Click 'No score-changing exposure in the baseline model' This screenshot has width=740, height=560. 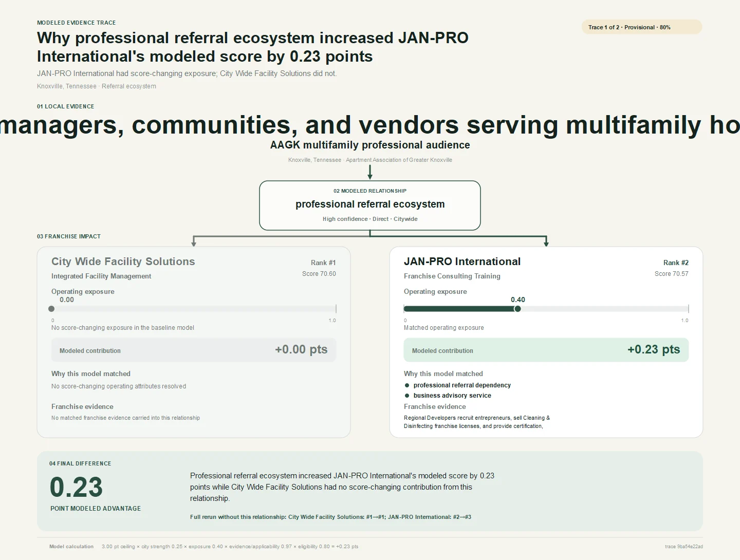(x=123, y=328)
